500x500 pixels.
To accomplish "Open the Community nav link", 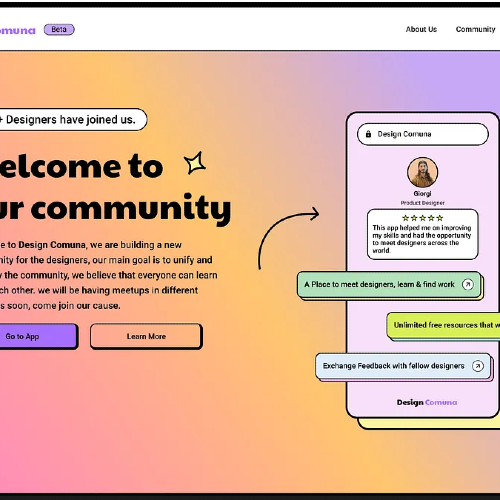I will (475, 29).
